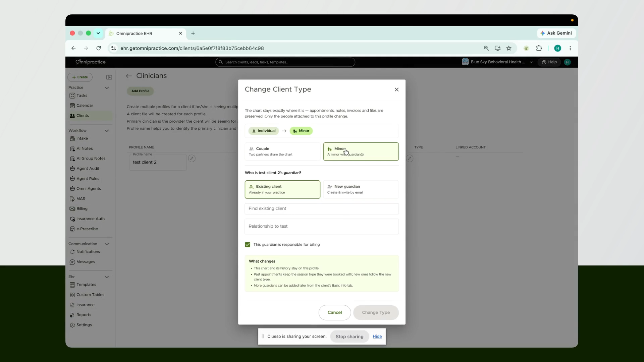Collapse the Workflow sidebar section
Viewport: 644px width, 362px height.
(x=107, y=131)
